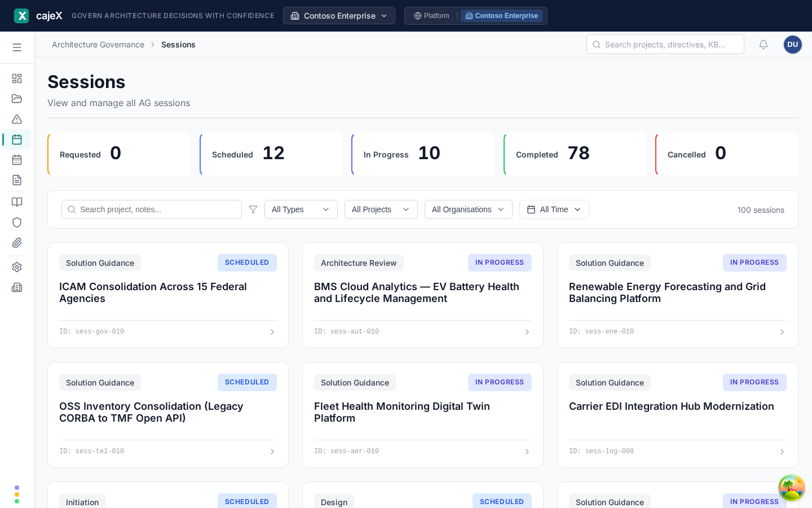Click the ID: sess-tel-010 text
Viewport: 812px width, 508px height.
click(92, 452)
